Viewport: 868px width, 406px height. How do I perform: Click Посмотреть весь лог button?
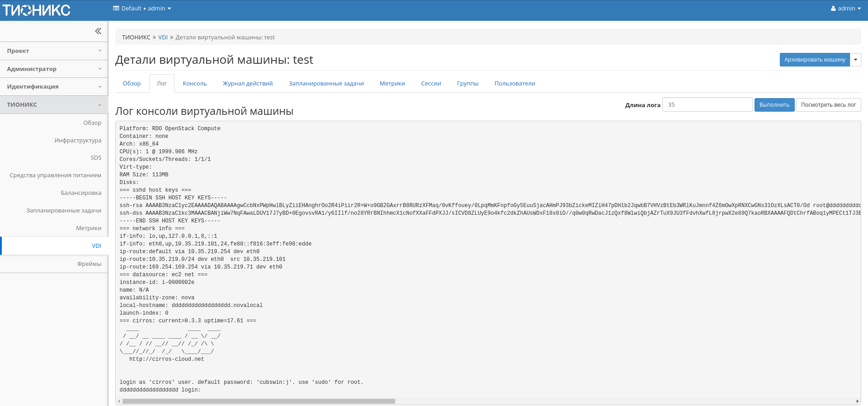(828, 105)
